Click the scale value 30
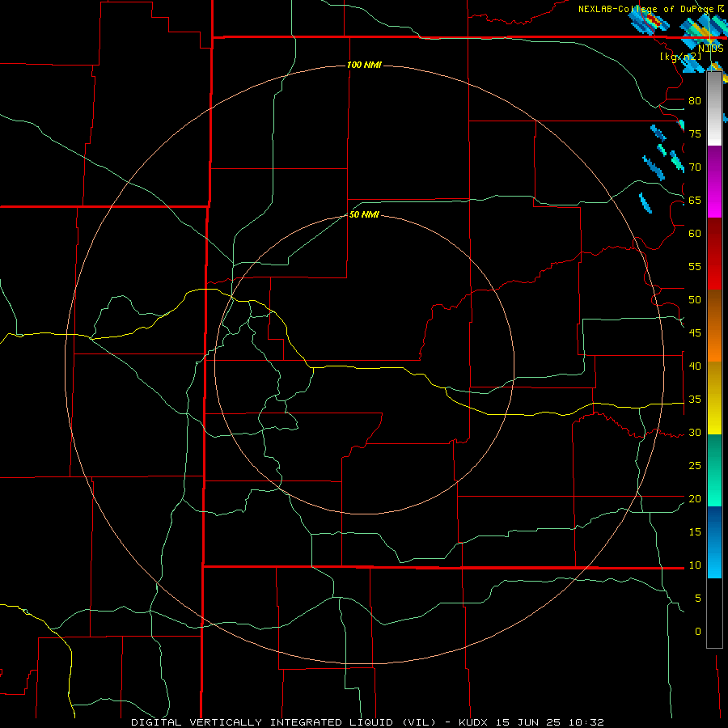 695,433
